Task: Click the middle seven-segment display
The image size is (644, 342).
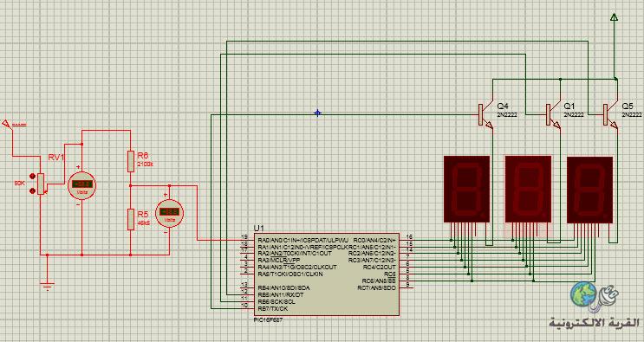Action: pyautogui.click(x=528, y=189)
